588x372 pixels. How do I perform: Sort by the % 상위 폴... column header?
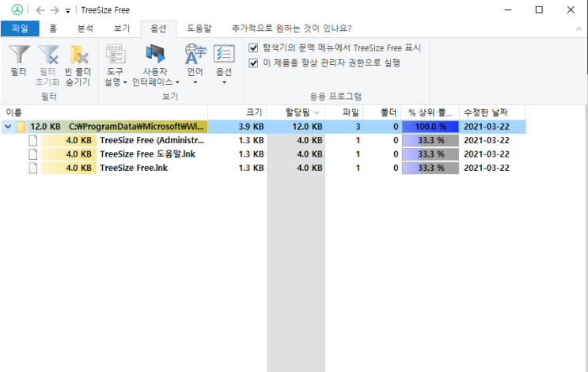click(431, 112)
